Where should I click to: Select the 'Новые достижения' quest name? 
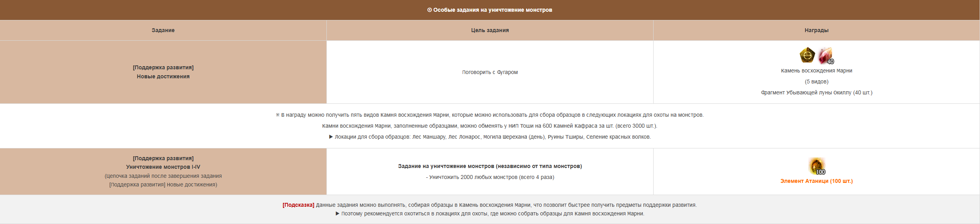(163, 76)
